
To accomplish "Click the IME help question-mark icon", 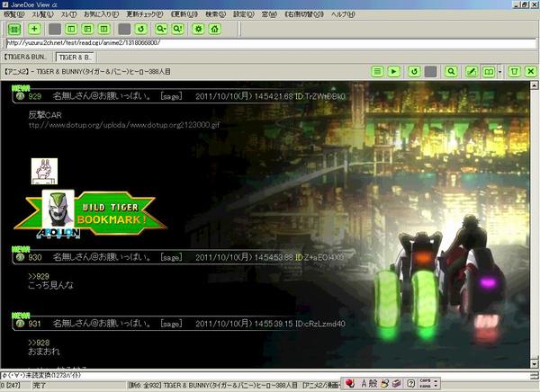I will tap(410, 383).
